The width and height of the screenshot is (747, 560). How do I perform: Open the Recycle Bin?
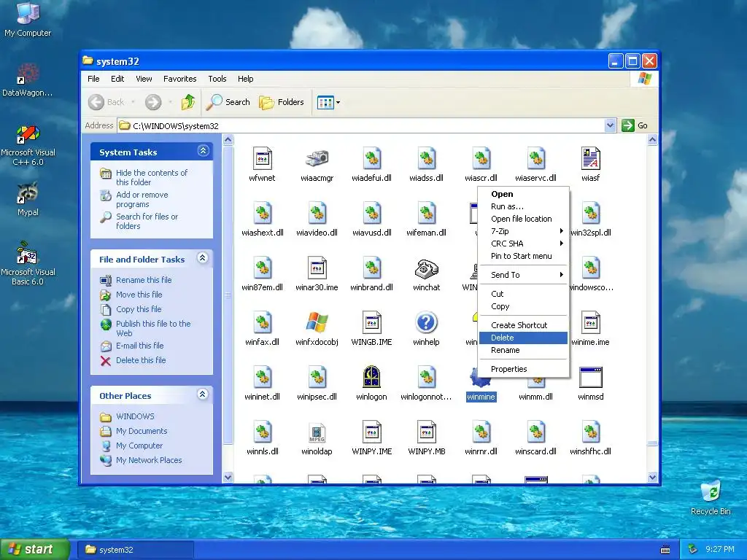[x=711, y=498]
